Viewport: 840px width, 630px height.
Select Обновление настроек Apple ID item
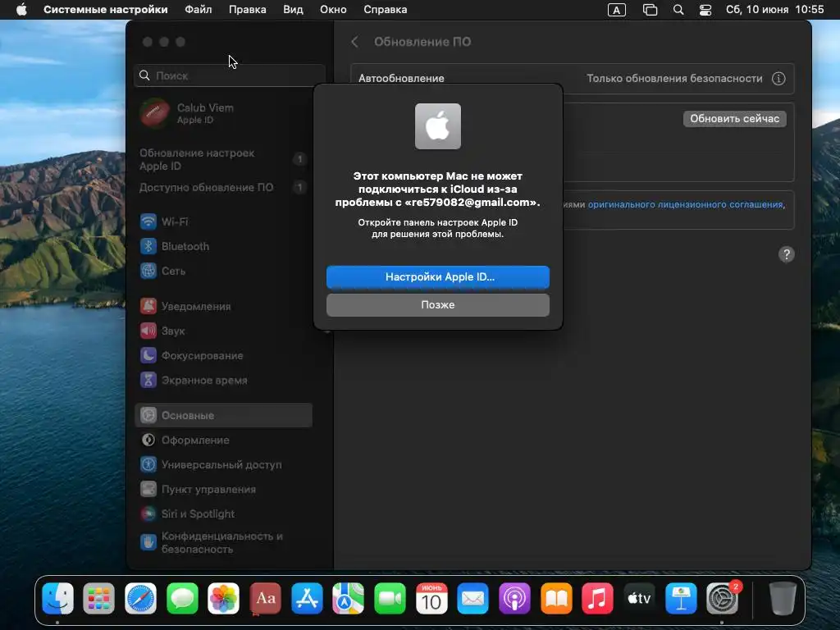[x=223, y=159]
